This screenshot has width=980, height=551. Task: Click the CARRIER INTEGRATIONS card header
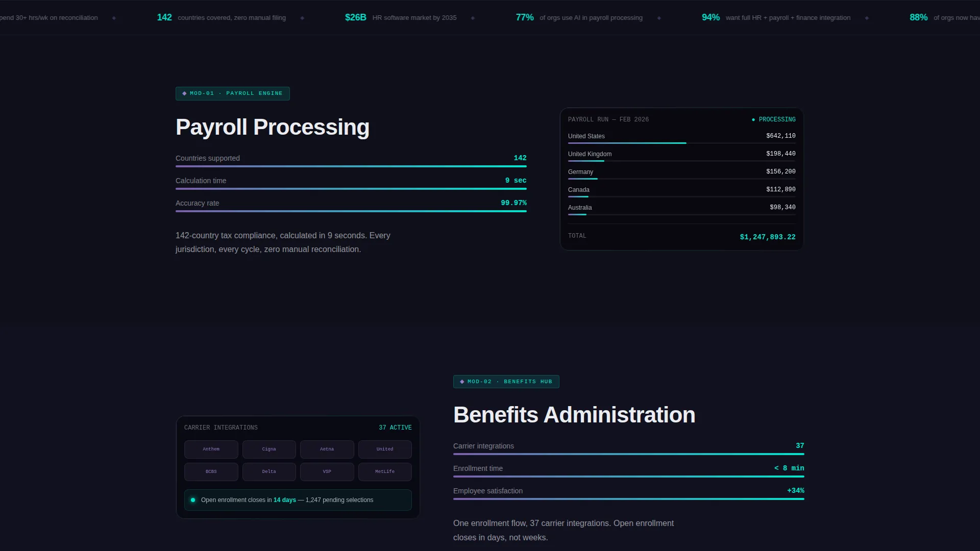[x=221, y=428]
